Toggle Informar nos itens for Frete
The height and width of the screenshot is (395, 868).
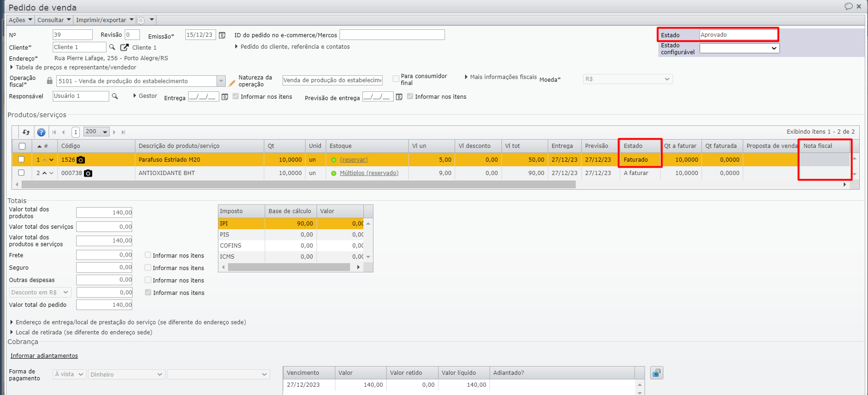(148, 255)
